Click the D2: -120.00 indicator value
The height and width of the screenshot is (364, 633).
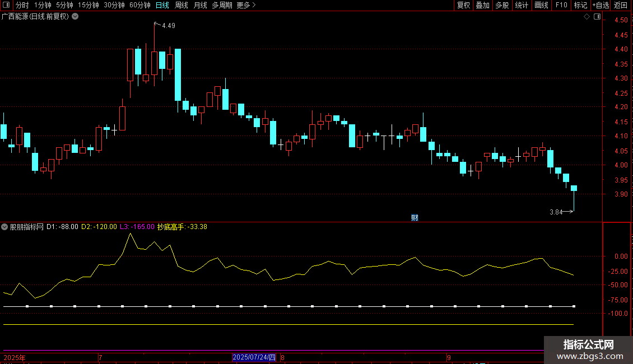click(x=99, y=227)
